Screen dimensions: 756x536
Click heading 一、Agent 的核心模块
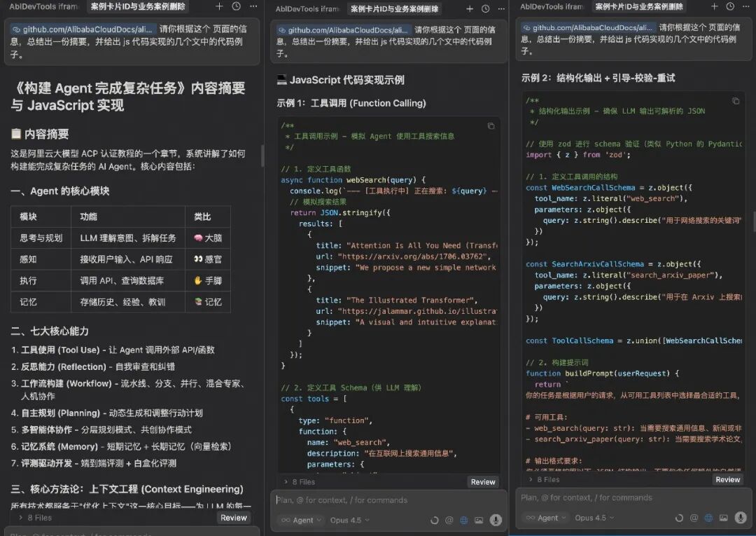60,191
